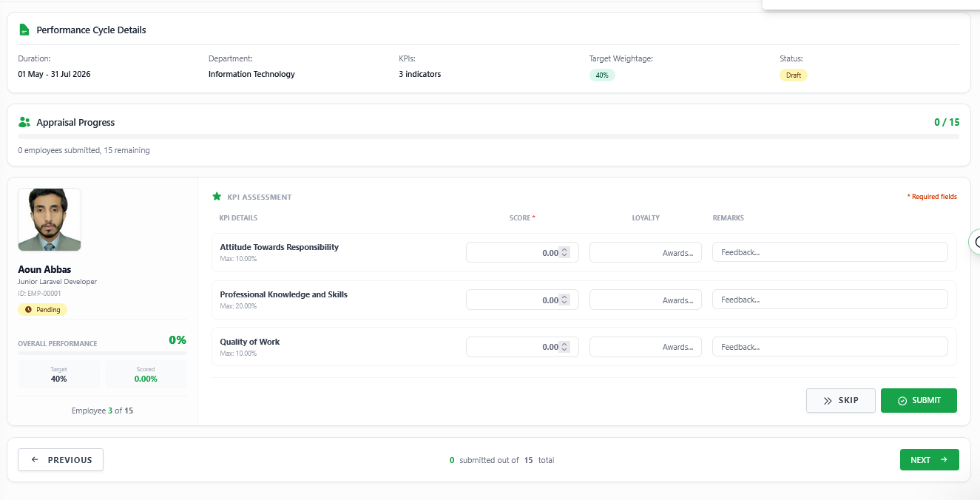Image resolution: width=980 pixels, height=500 pixels.
Task: Open the Awards dropdown for Attitude Towards Responsibility
Action: pos(646,252)
